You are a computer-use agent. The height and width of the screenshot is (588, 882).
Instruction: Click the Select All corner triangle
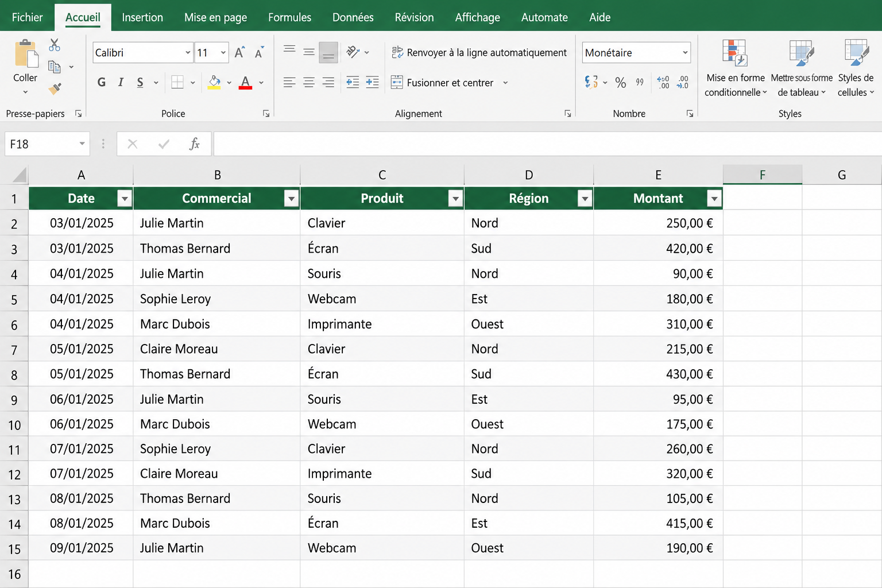tap(20, 175)
